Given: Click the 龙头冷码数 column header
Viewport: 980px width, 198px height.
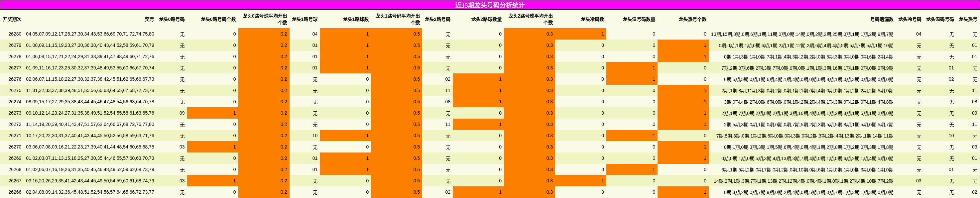Looking at the screenshot, I should pyautogui.click(x=592, y=19).
